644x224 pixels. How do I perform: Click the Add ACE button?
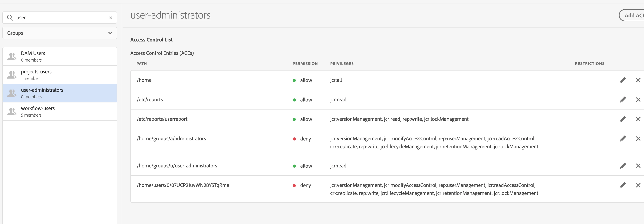click(633, 15)
